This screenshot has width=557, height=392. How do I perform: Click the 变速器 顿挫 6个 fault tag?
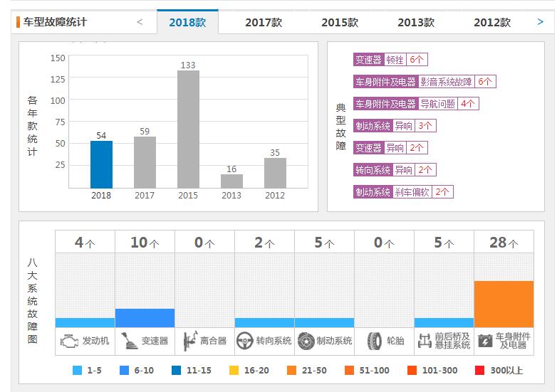[390, 60]
